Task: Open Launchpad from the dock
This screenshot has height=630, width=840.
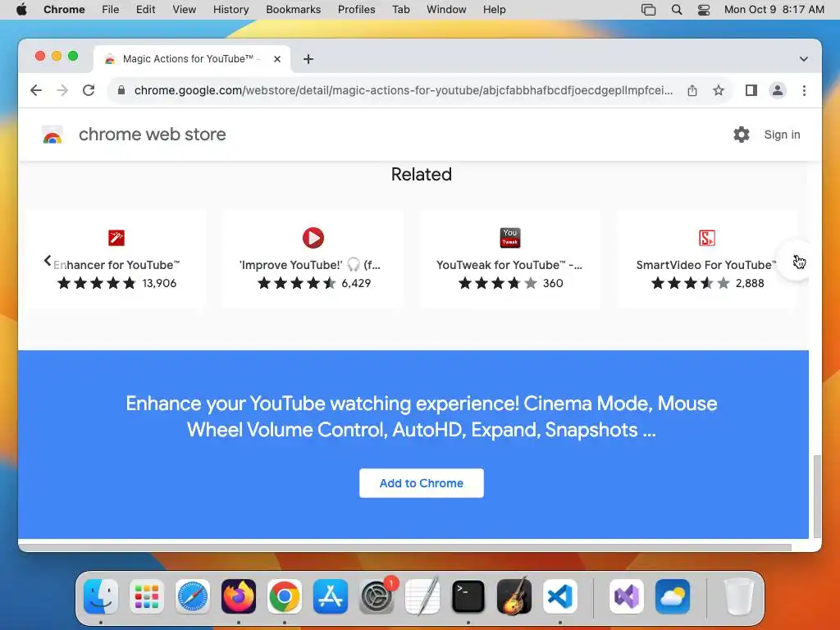Action: pyautogui.click(x=147, y=596)
